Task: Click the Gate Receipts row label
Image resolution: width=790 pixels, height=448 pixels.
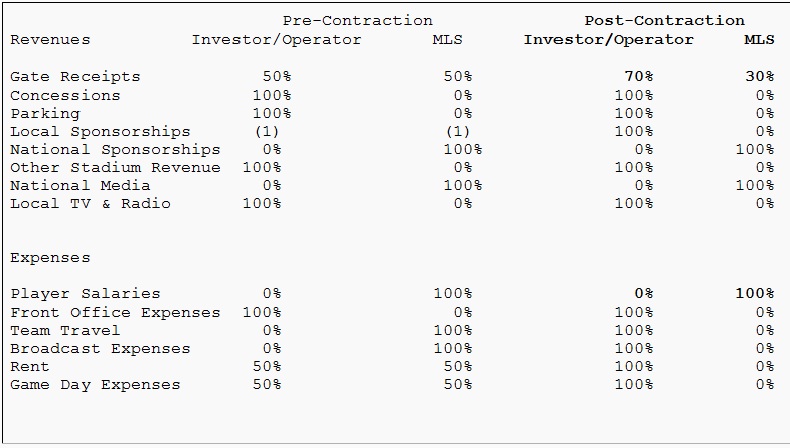Action: coord(75,77)
